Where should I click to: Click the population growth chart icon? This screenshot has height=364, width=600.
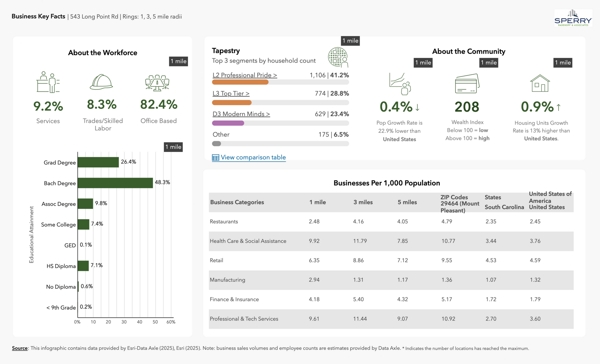400,84
